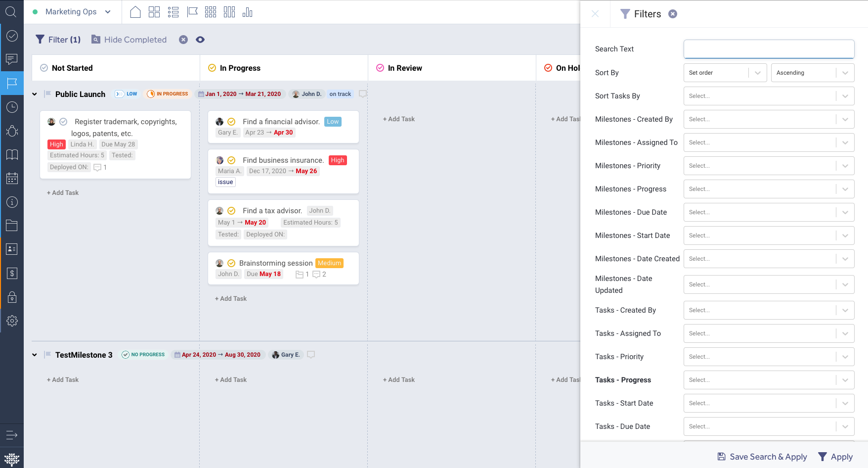Image resolution: width=868 pixels, height=468 pixels.
Task: Collapse the Public Launch milestone
Action: (35, 94)
